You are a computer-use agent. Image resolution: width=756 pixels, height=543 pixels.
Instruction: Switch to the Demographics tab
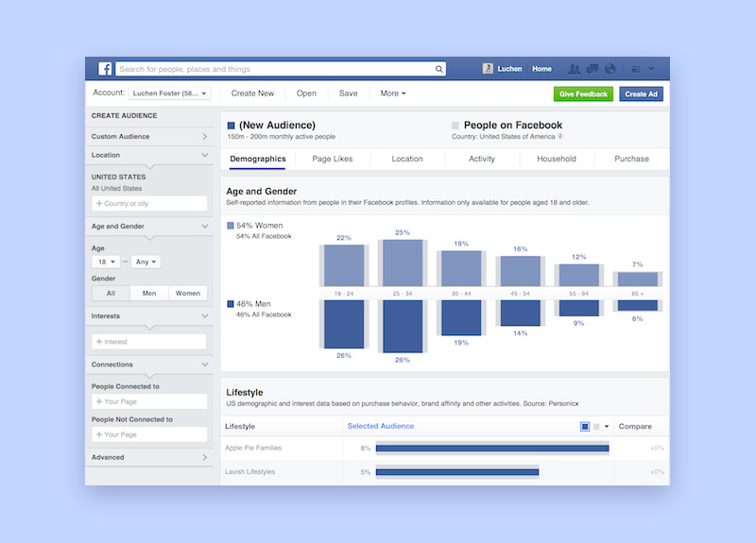[257, 159]
